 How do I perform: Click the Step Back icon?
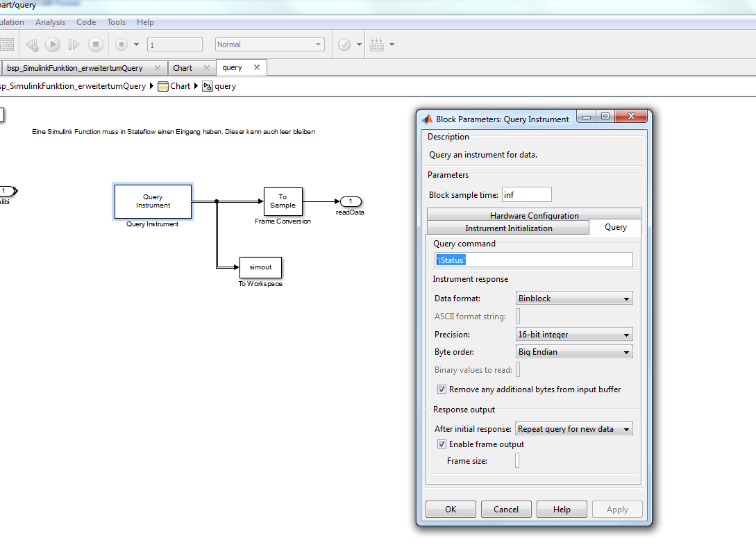pos(32,44)
